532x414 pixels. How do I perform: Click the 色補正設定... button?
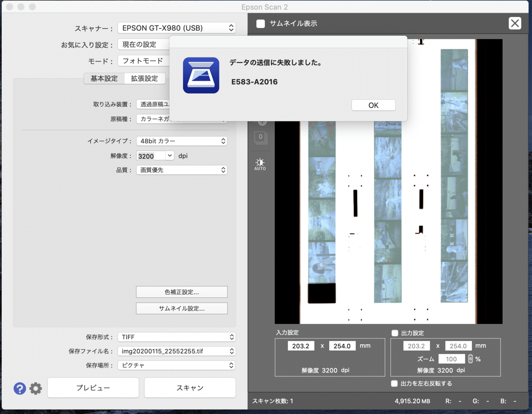pos(182,292)
